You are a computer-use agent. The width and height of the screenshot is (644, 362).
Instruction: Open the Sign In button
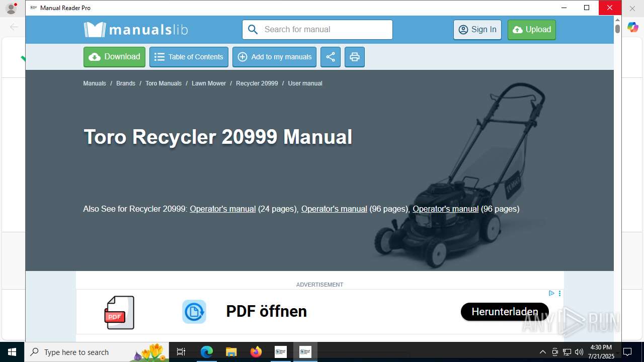tap(477, 30)
